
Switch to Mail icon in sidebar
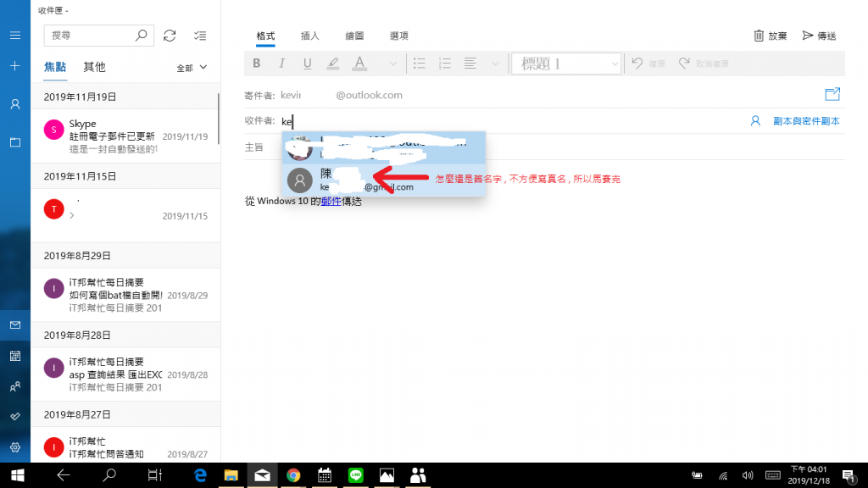pyautogui.click(x=15, y=324)
